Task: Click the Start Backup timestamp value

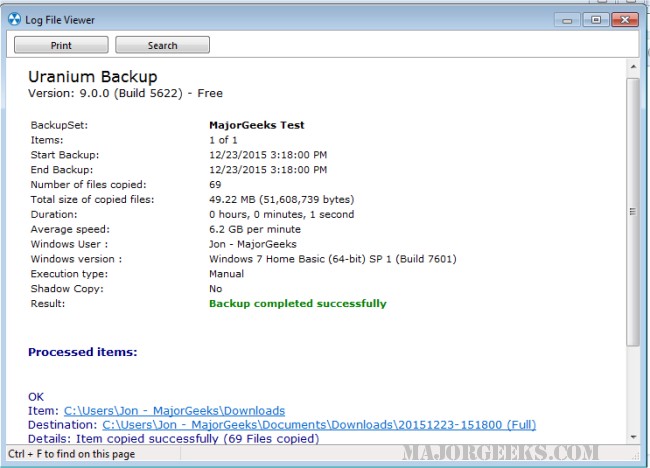Action: tap(268, 155)
